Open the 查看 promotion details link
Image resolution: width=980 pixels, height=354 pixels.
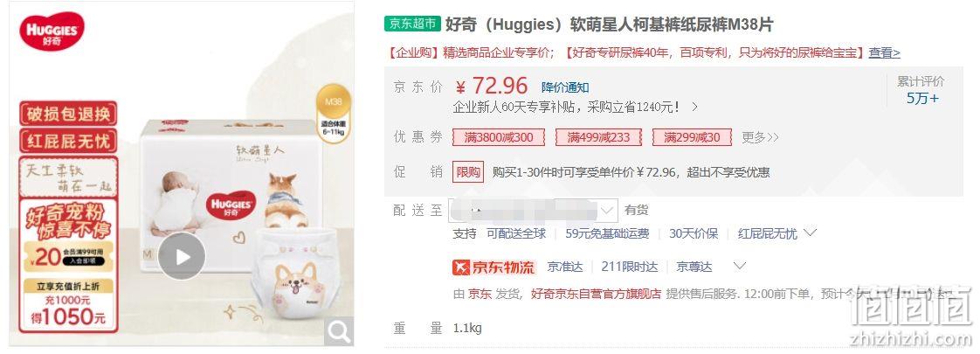(x=885, y=53)
